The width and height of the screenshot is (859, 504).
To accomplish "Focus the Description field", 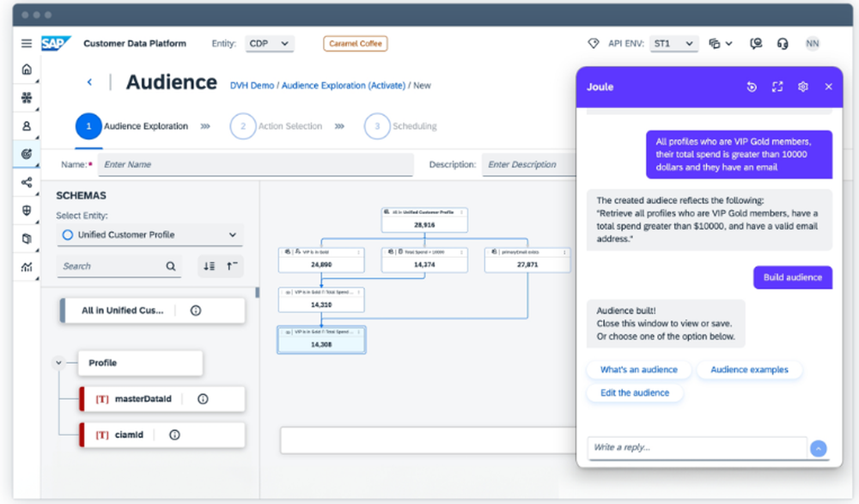I will pos(528,164).
